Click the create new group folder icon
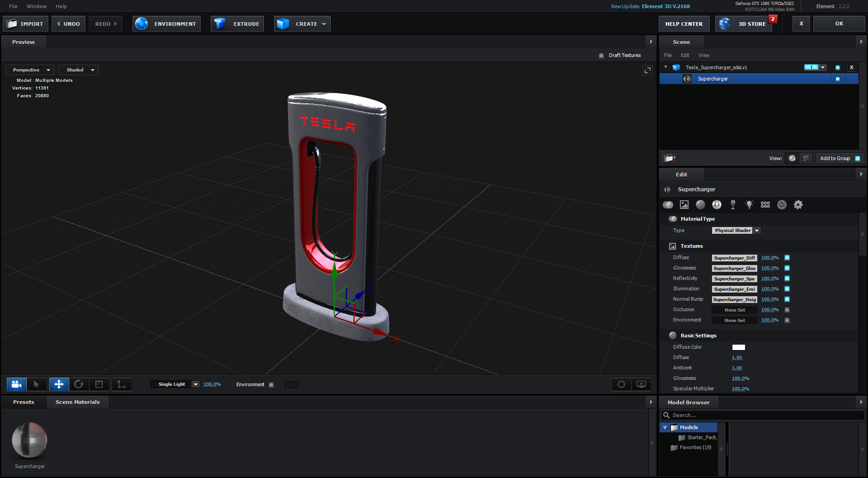868x478 pixels. (670, 158)
